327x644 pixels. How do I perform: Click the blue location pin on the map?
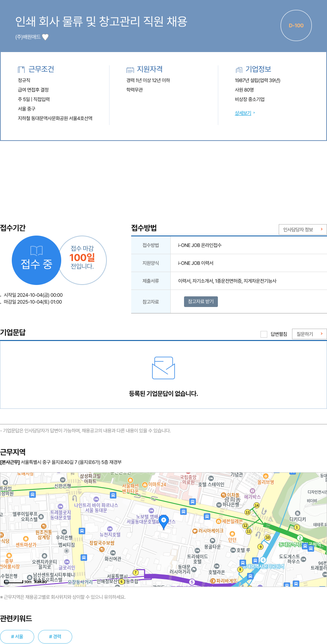point(163,522)
